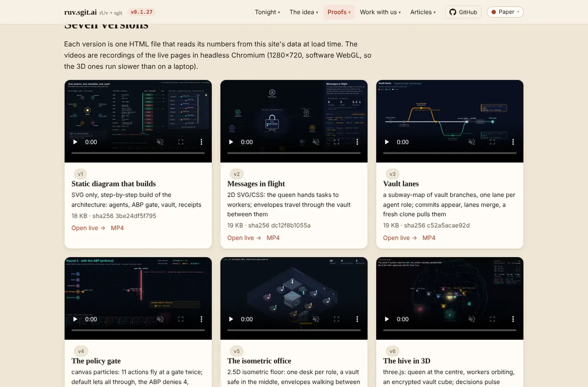Toggle mute on Messages in flight video
The image size is (588, 387).
pyautogui.click(x=316, y=142)
